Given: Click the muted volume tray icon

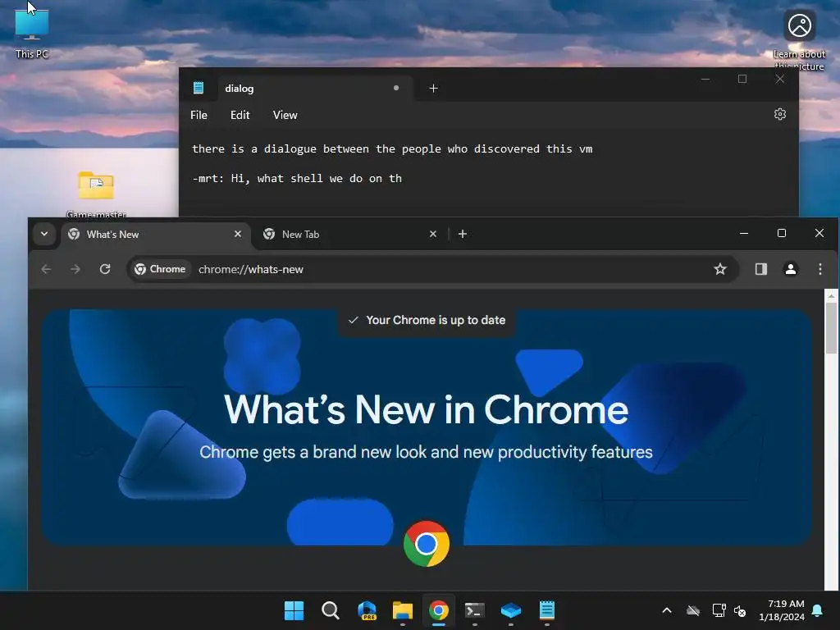Looking at the screenshot, I should [x=741, y=610].
